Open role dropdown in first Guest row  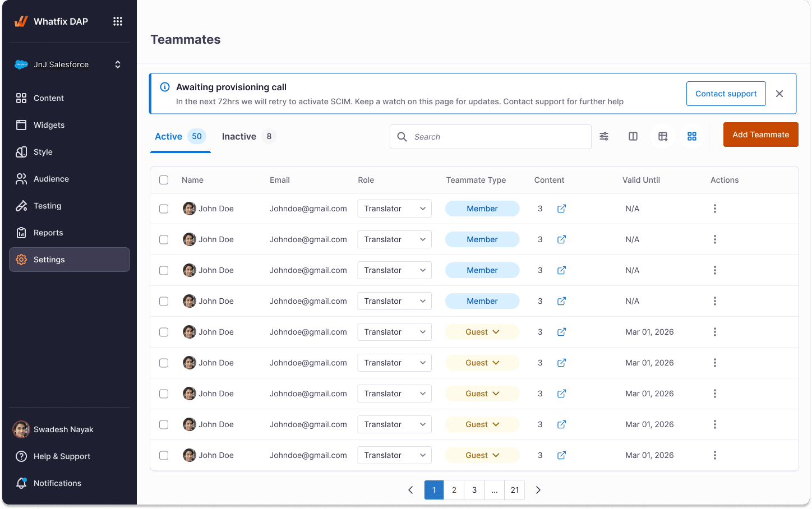pyautogui.click(x=395, y=332)
